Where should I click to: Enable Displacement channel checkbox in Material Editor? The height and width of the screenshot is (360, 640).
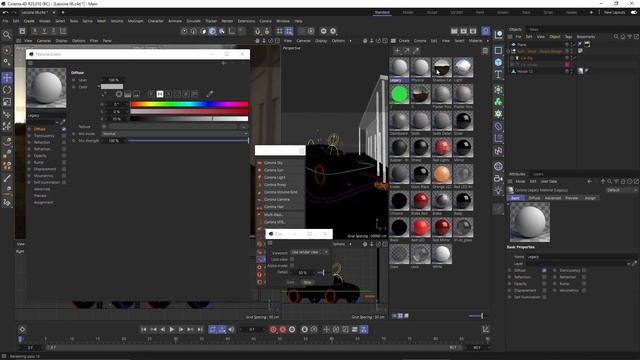click(64, 169)
